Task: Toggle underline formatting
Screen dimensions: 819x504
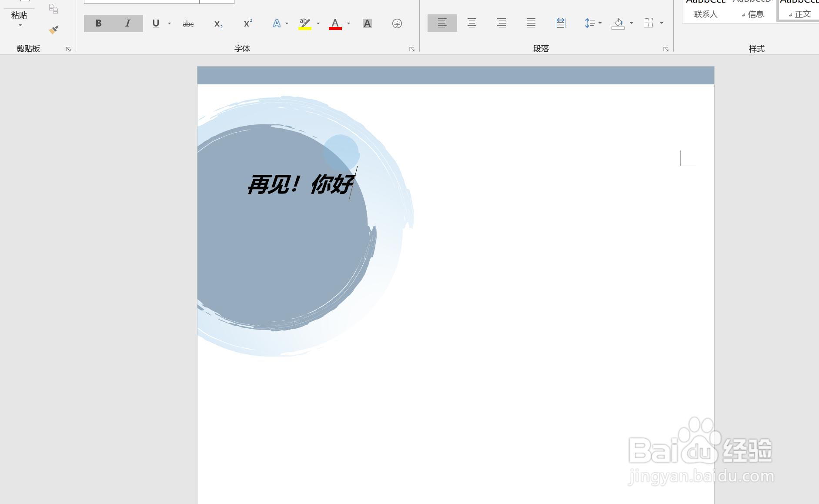Action: click(x=155, y=23)
